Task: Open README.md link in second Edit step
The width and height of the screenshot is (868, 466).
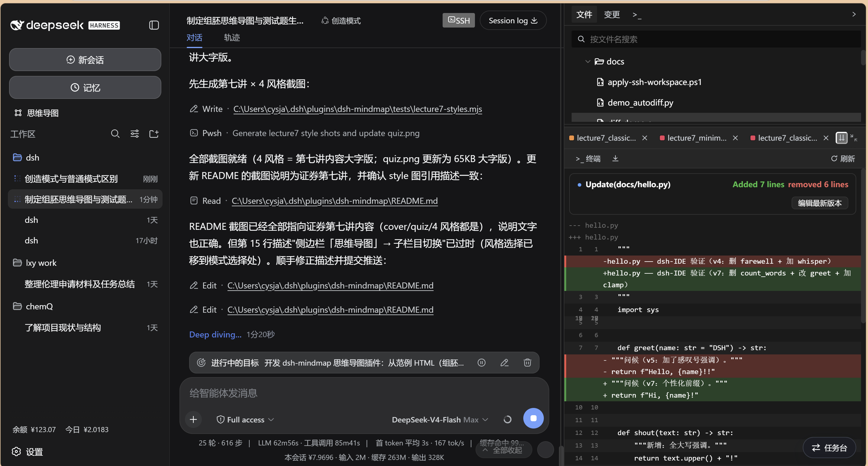Action: click(x=330, y=310)
